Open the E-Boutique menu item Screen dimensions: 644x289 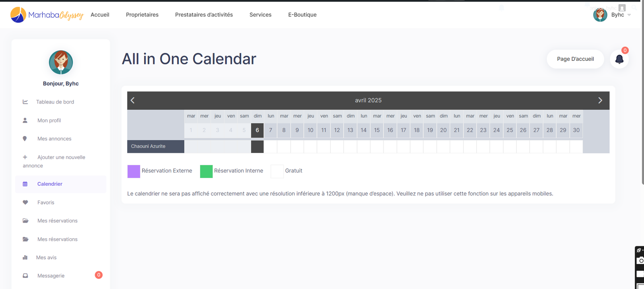coord(302,15)
